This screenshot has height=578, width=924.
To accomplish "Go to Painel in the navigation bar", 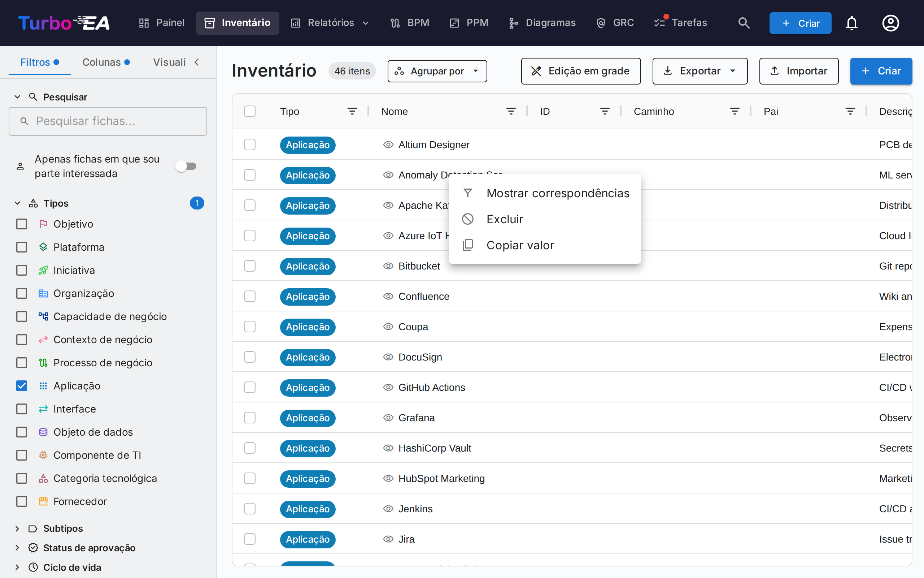I will [x=161, y=23].
